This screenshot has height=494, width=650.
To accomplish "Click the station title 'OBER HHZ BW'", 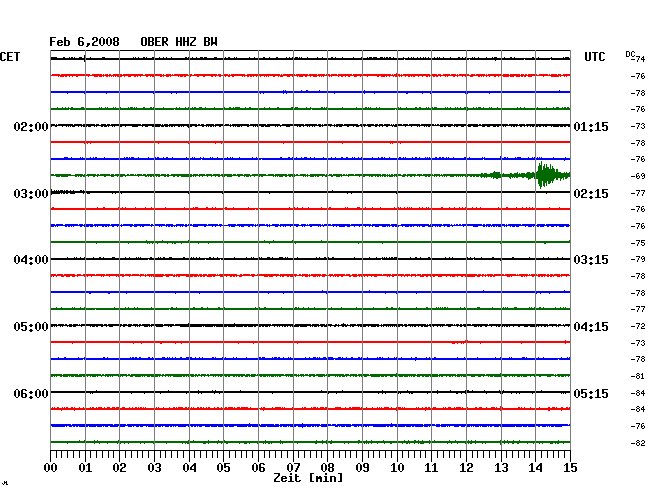I will pyautogui.click(x=179, y=42).
